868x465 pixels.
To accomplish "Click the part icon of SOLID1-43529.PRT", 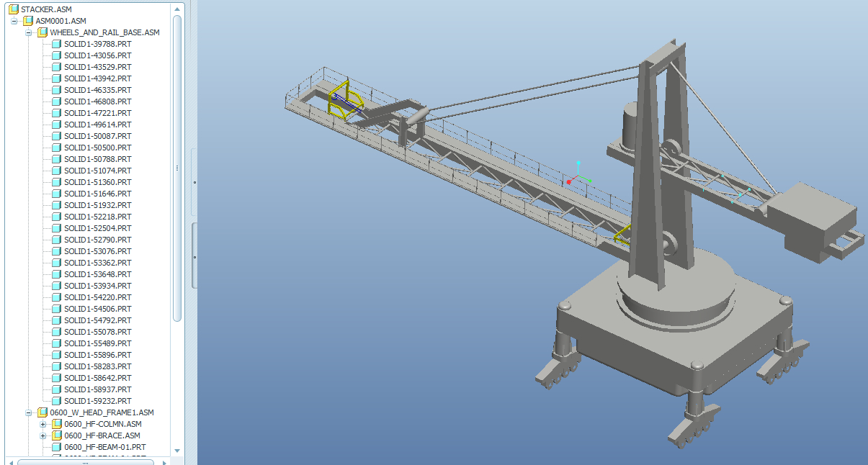I will point(56,67).
